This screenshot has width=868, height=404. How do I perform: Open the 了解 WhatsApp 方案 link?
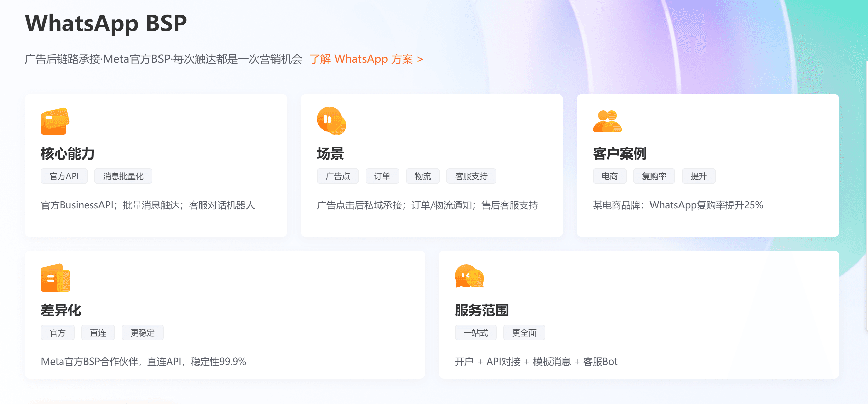366,59
